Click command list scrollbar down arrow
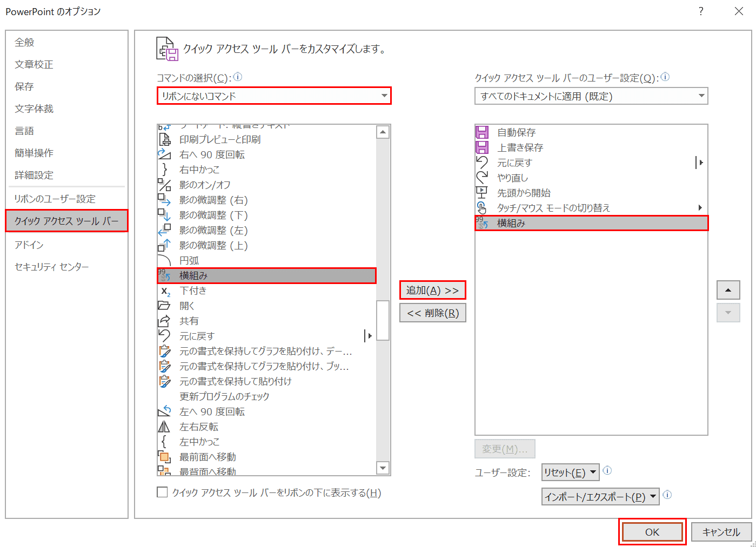Screen dimensions: 756x547 pos(383,468)
